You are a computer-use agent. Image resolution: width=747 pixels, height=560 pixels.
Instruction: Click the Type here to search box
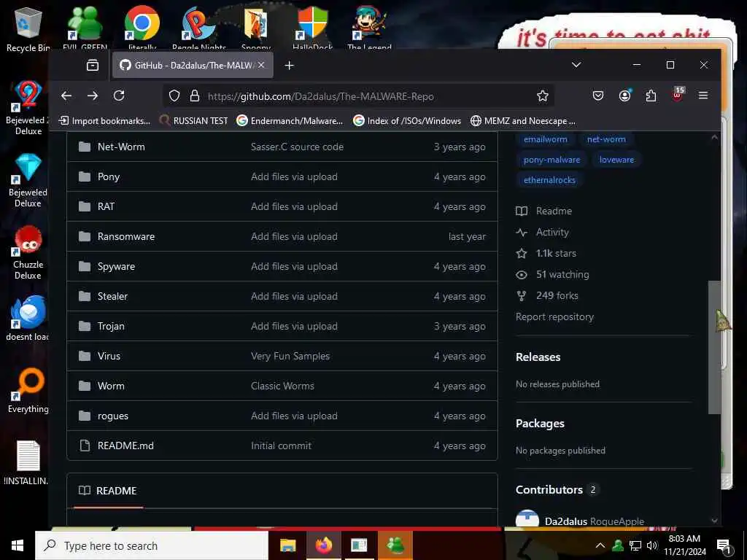[x=152, y=545]
